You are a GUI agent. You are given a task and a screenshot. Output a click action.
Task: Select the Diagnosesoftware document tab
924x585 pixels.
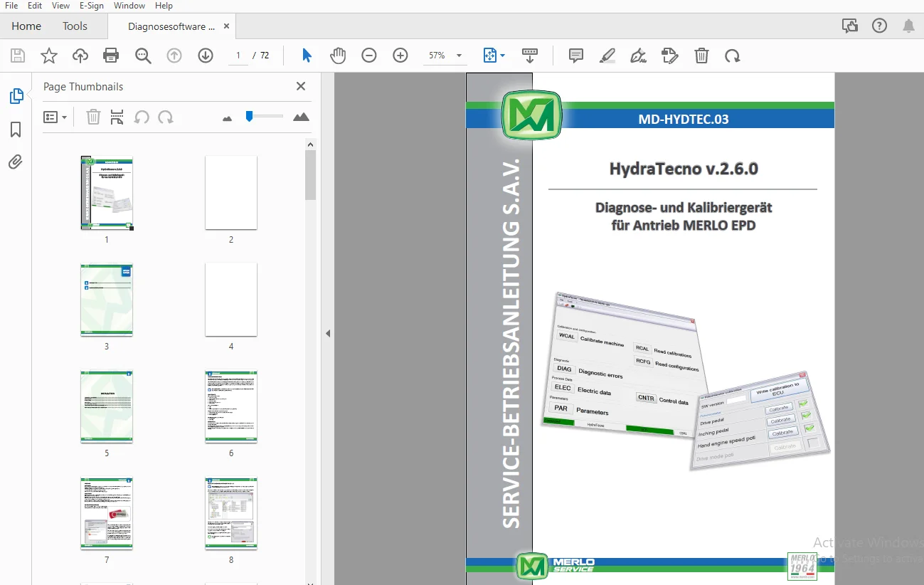171,26
